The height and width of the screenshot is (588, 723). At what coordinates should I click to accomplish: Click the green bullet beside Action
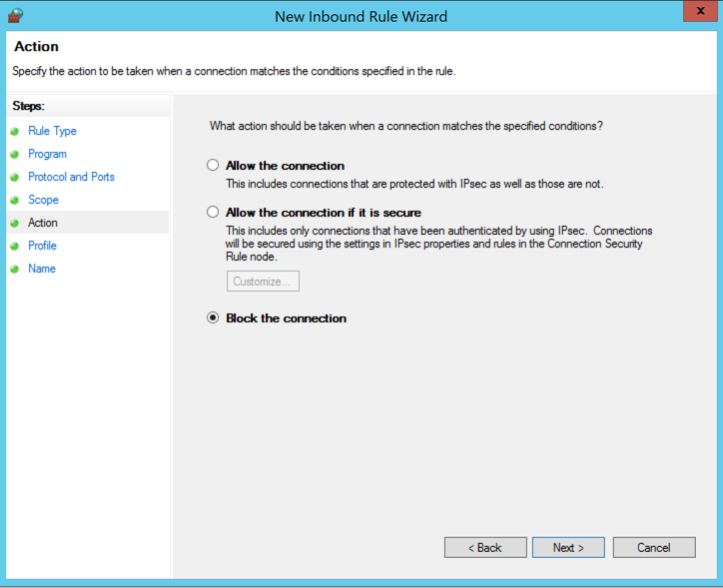[x=15, y=223]
